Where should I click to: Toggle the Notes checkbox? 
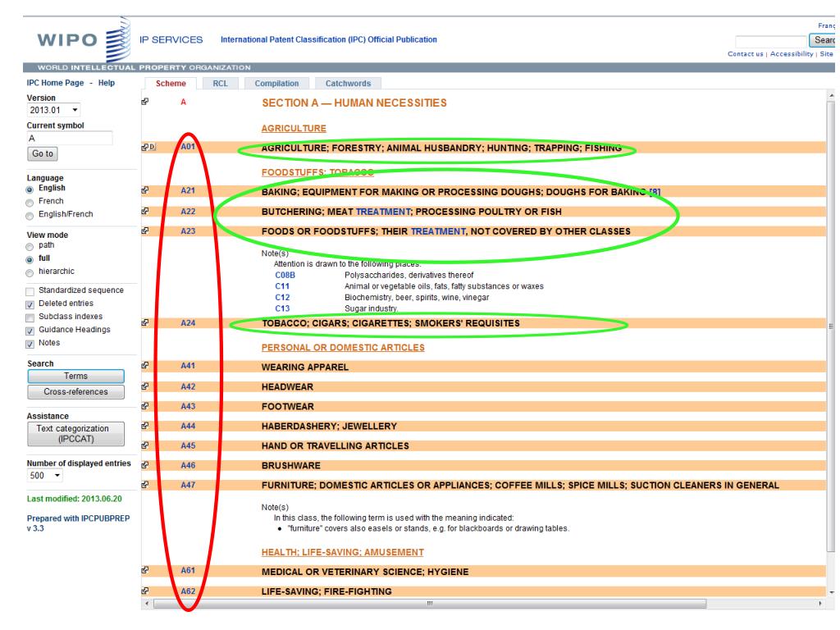[30, 345]
